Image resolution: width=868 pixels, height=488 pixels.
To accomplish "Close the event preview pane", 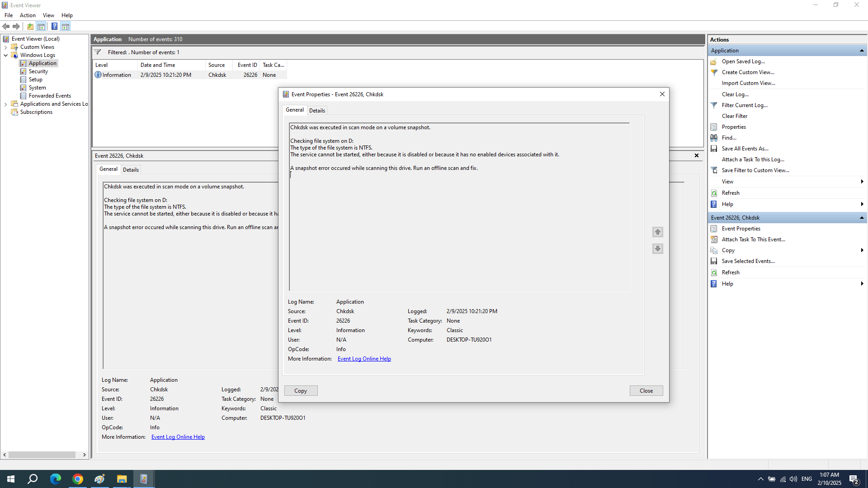I will pos(696,155).
